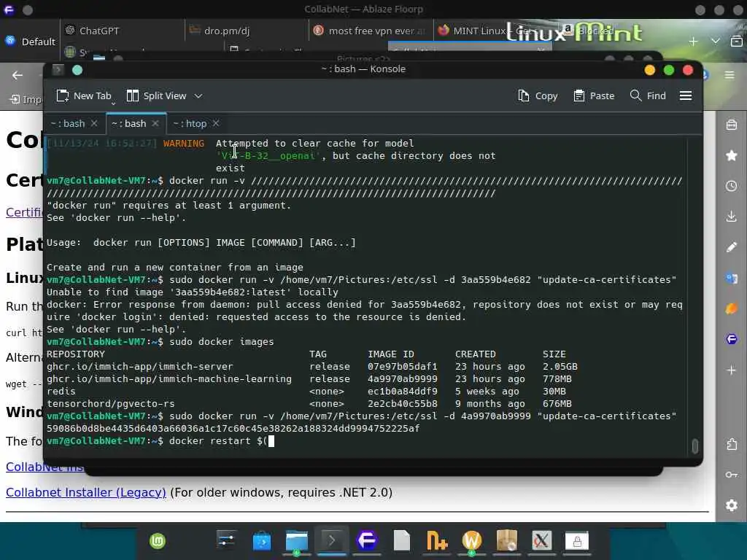Viewport: 747px width, 560px height.
Task: Close the active bash tab via its X
Action: (155, 123)
